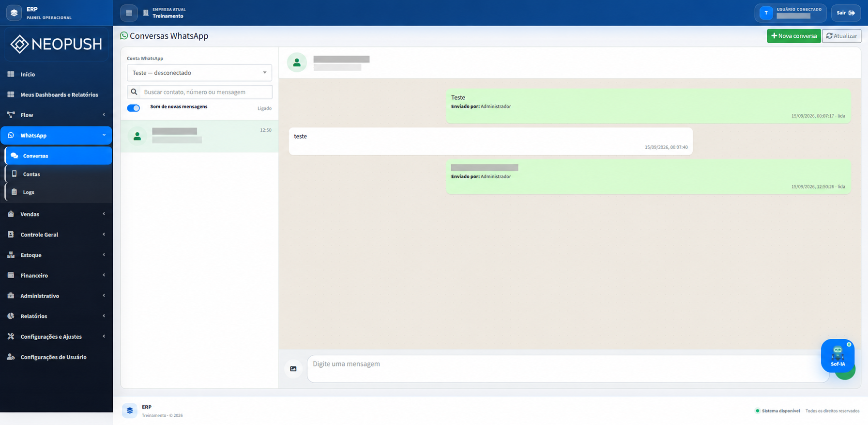Click the search magnifier icon

(134, 92)
